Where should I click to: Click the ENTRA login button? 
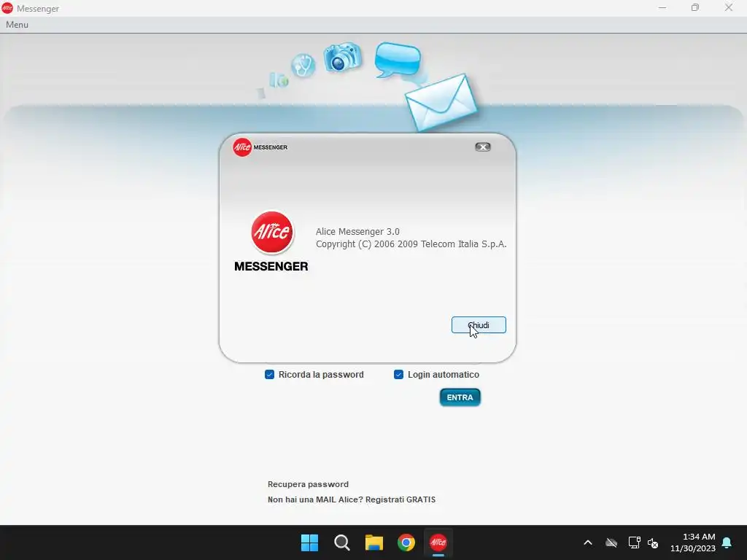pyautogui.click(x=460, y=397)
